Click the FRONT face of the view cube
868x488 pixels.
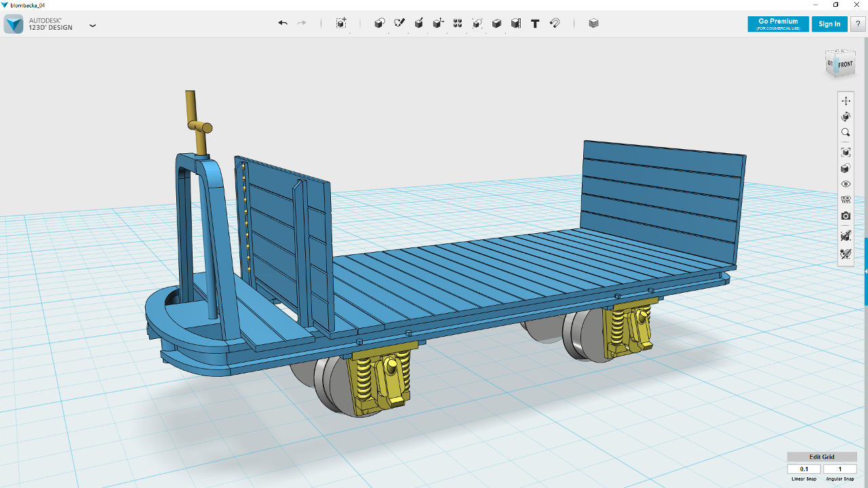[x=845, y=65]
